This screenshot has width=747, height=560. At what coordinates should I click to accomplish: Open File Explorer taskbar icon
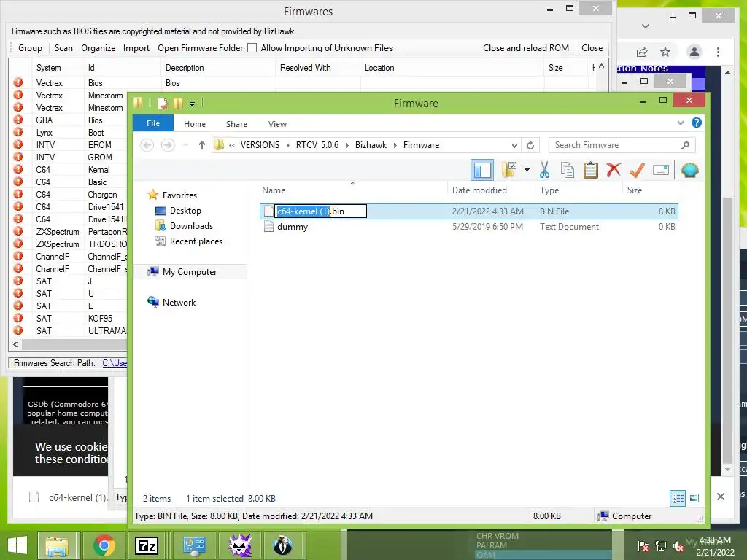click(x=57, y=545)
